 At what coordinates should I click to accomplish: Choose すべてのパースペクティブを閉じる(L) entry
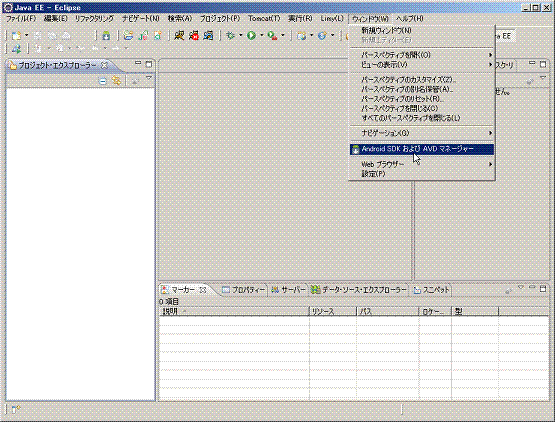click(x=422, y=118)
